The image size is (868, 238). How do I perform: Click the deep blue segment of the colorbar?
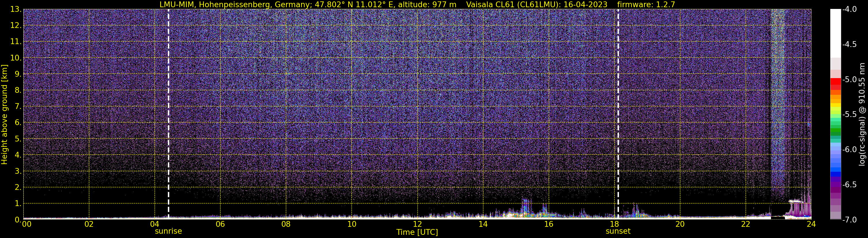[836, 174]
